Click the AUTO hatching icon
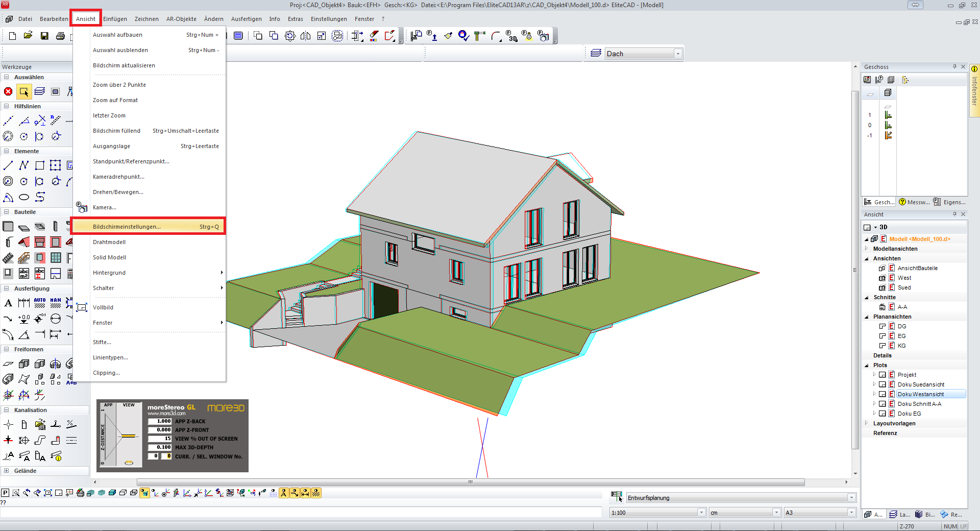The height and width of the screenshot is (531, 980). click(x=40, y=303)
